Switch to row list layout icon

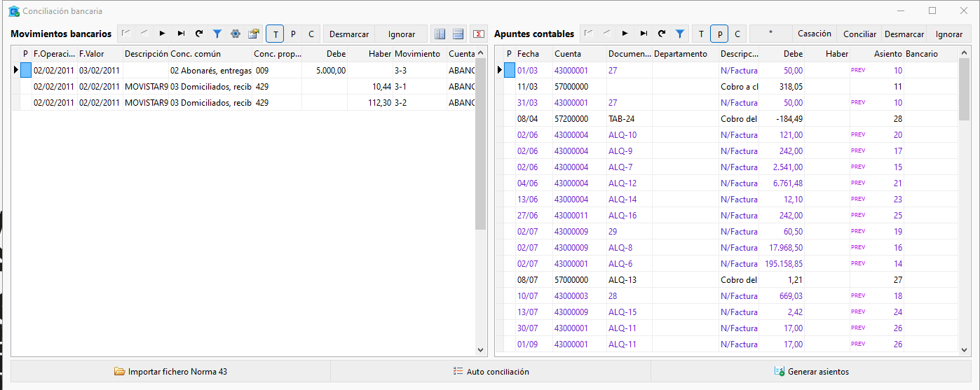coord(458,34)
